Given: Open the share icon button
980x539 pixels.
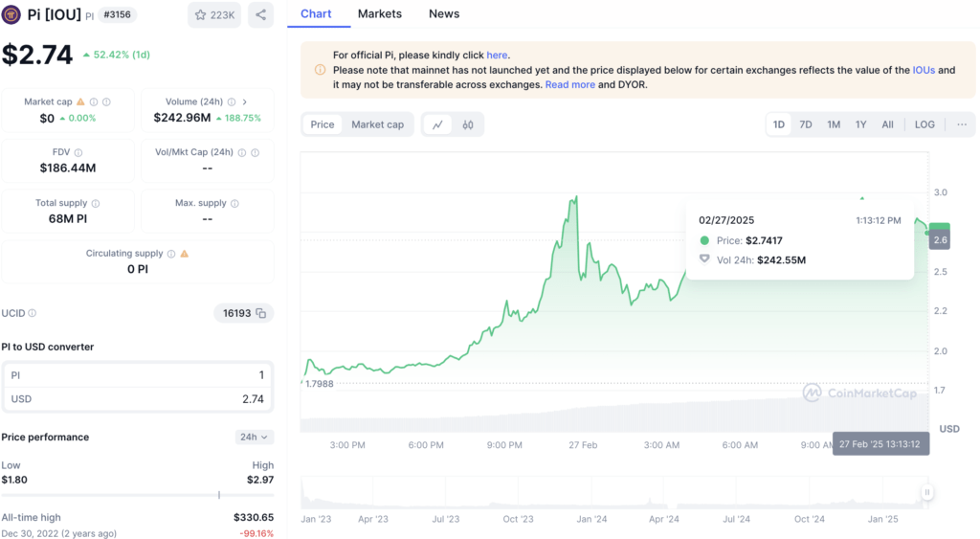Looking at the screenshot, I should click(x=260, y=15).
